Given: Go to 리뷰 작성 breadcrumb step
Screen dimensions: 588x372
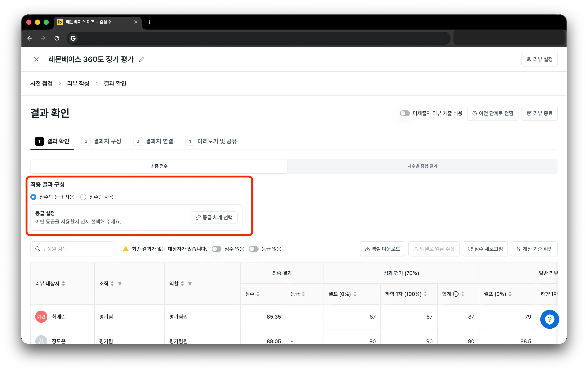Looking at the screenshot, I should tap(78, 84).
